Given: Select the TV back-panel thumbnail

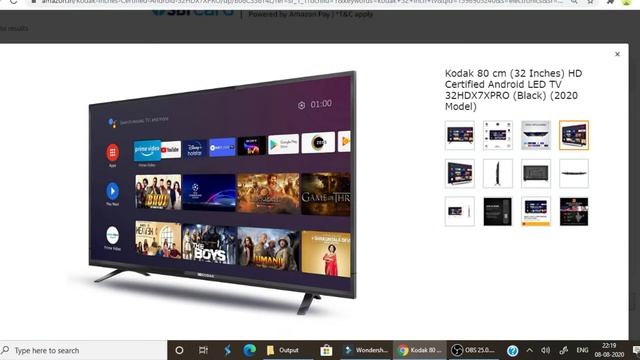Looking at the screenshot, I should coord(536,173).
